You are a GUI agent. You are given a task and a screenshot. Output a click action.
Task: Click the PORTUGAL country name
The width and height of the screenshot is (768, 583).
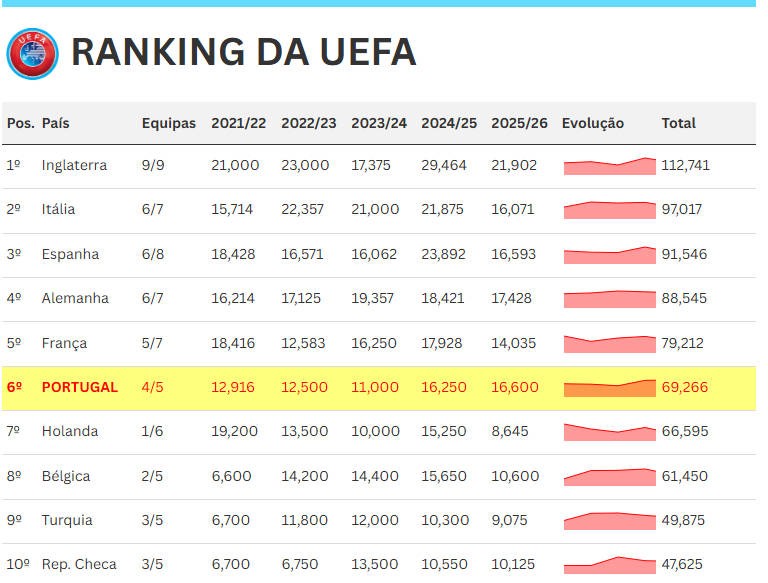(80, 387)
